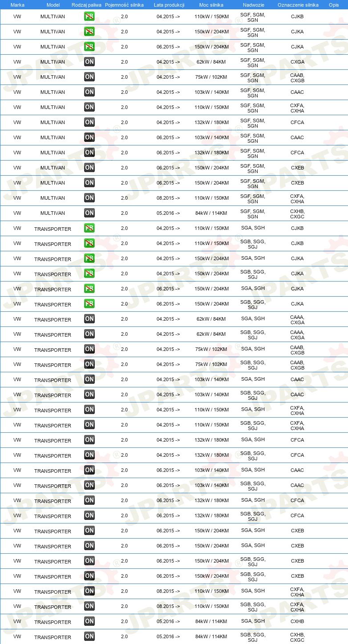Click CAAC in Transporter 04.2015 SGB, SGG, SGJ row

pyautogui.click(x=297, y=395)
